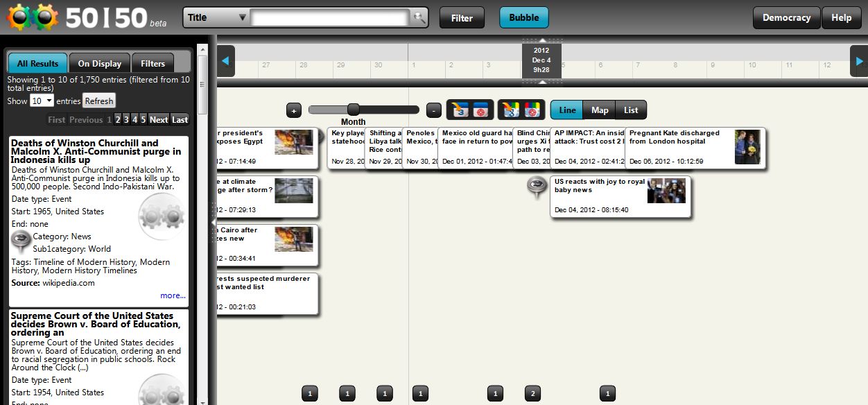Open the Show entries count dropdown
This screenshot has height=405, width=868.
(x=42, y=101)
